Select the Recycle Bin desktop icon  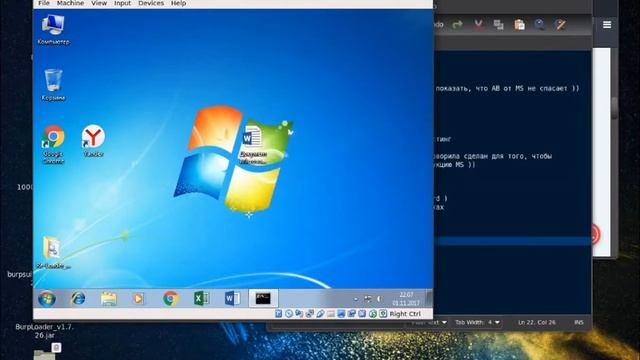[x=53, y=84]
